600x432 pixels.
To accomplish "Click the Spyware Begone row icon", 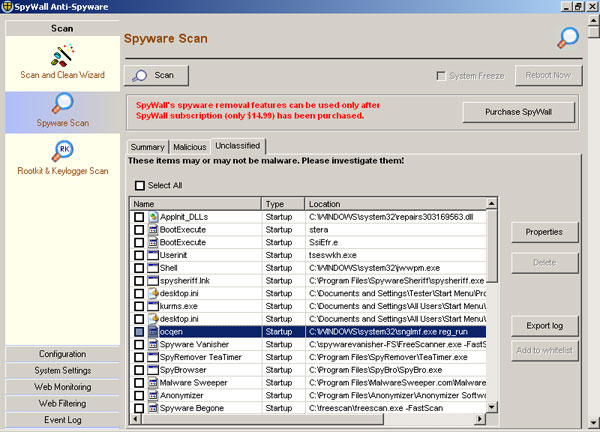I will pyautogui.click(x=153, y=408).
